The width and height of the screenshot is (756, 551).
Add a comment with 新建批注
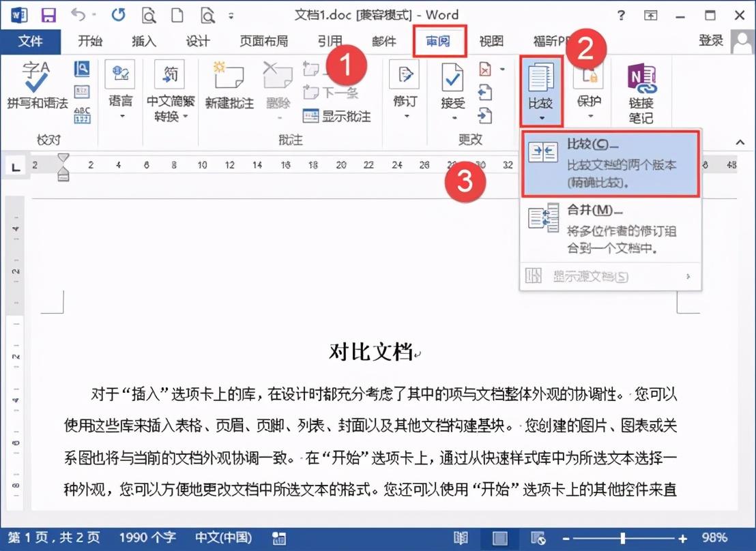pos(229,86)
